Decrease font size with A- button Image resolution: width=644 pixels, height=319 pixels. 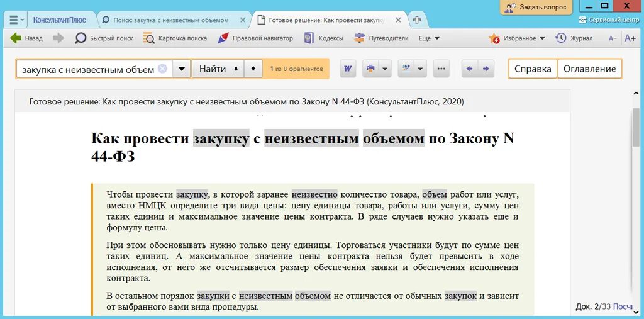(x=613, y=38)
